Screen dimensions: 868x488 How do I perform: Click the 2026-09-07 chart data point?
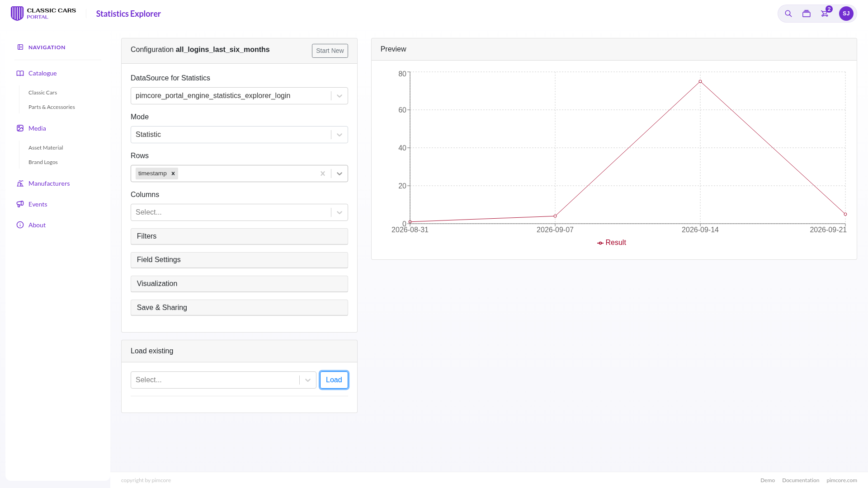coord(555,216)
